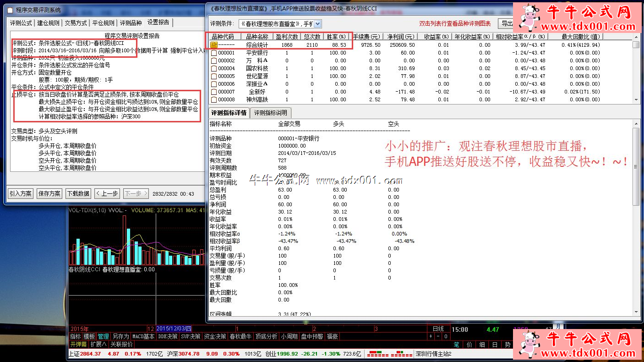644x362 pixels.
Task: Select the 笔 view button
Action: pos(456,344)
